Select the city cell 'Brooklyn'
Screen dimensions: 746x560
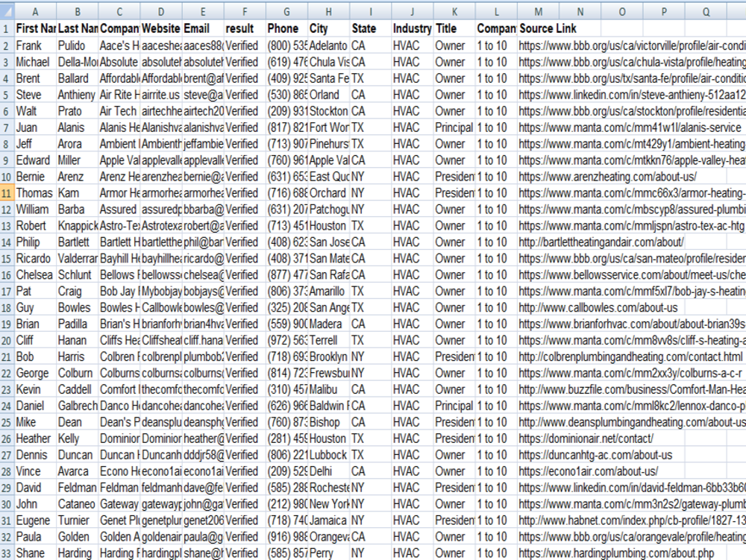click(329, 357)
